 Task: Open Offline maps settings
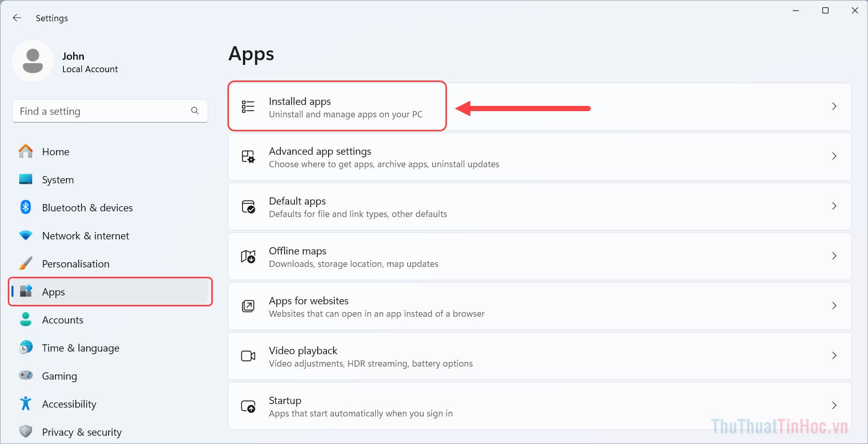coord(540,256)
